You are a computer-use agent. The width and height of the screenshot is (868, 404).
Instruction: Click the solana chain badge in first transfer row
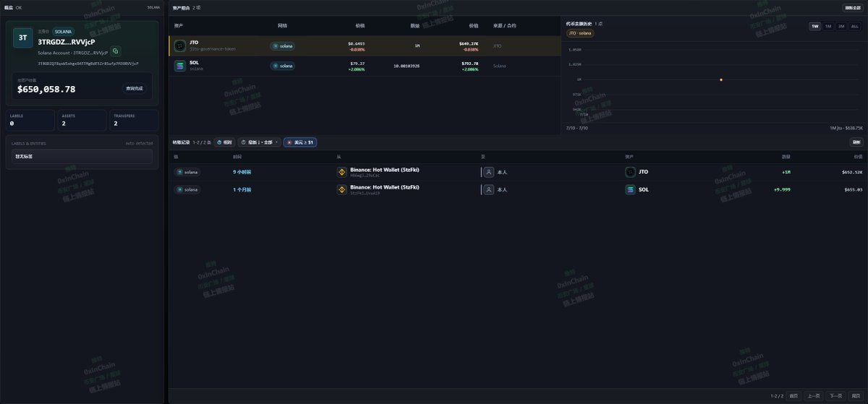[x=188, y=172]
